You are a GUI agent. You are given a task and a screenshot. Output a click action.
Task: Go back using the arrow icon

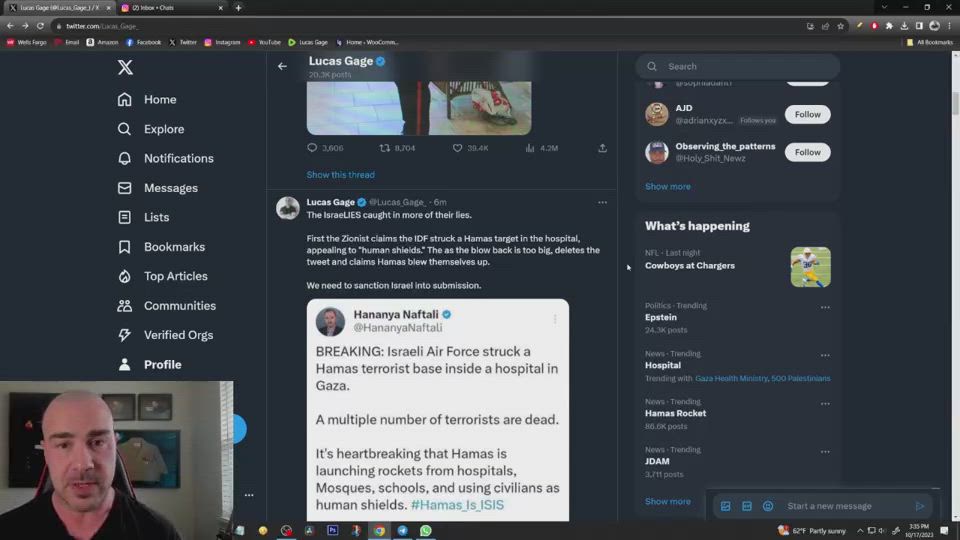tap(282, 66)
